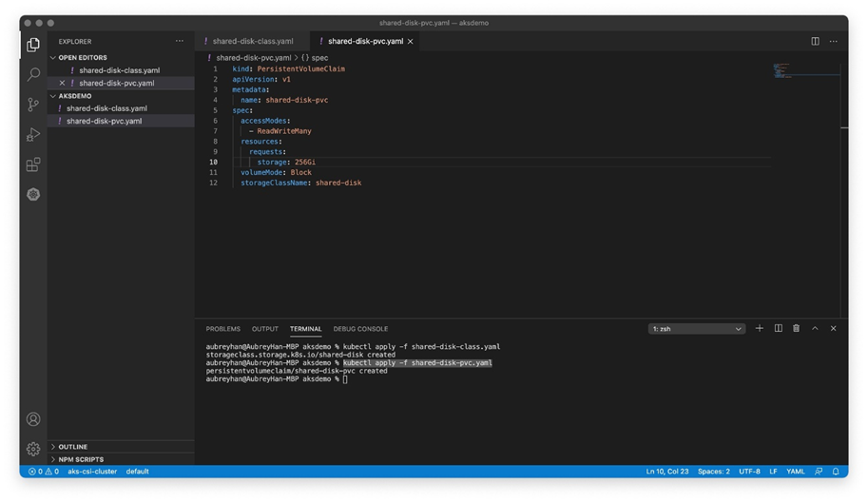
Task: Click the errors and warnings status icon
Action: click(x=43, y=472)
